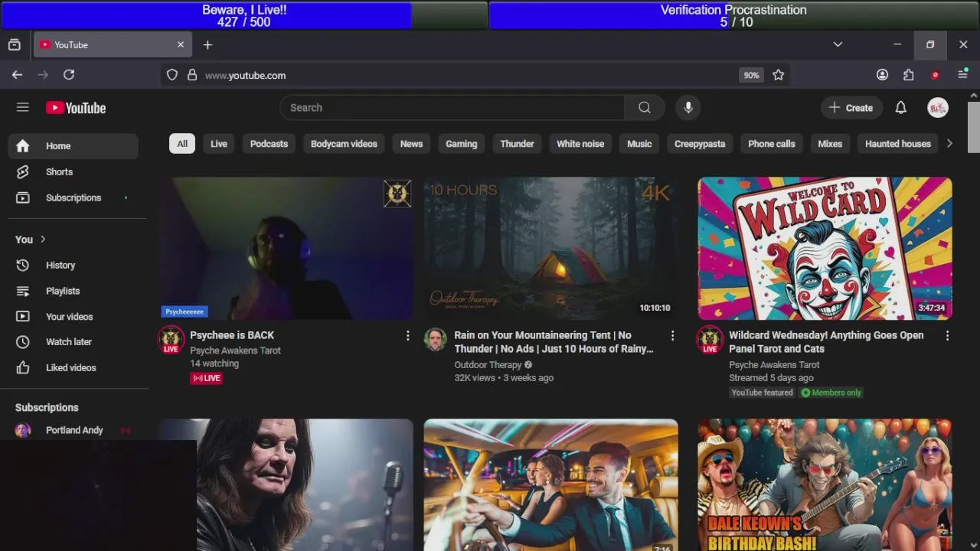Open a new browser tab
This screenshot has height=551, width=980.
[x=207, y=45]
